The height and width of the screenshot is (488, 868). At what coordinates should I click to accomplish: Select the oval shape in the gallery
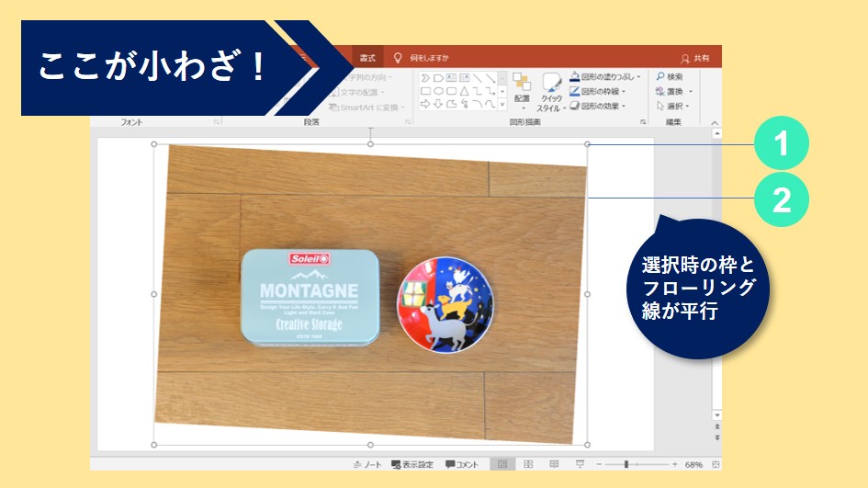coord(438,91)
